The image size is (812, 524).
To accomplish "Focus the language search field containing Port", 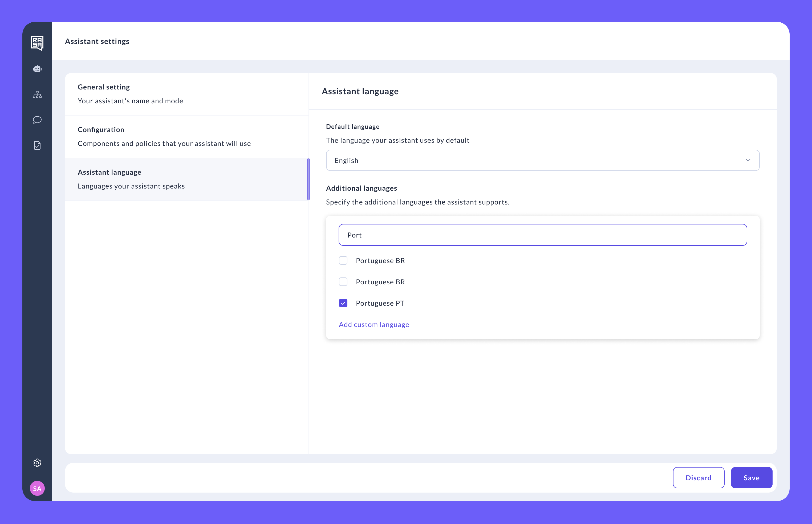I will [542, 235].
